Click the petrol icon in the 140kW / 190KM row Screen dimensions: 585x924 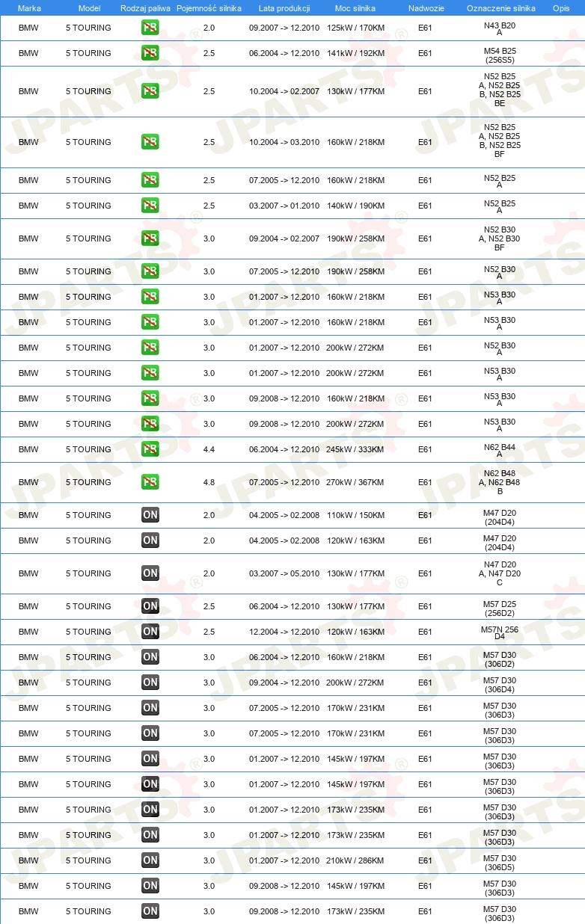pos(150,206)
